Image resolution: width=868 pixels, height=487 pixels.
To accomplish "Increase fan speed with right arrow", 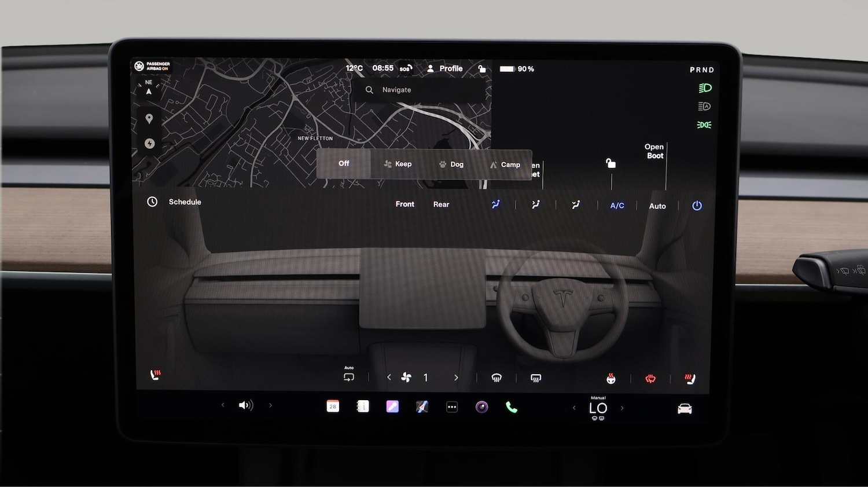I will 456,378.
